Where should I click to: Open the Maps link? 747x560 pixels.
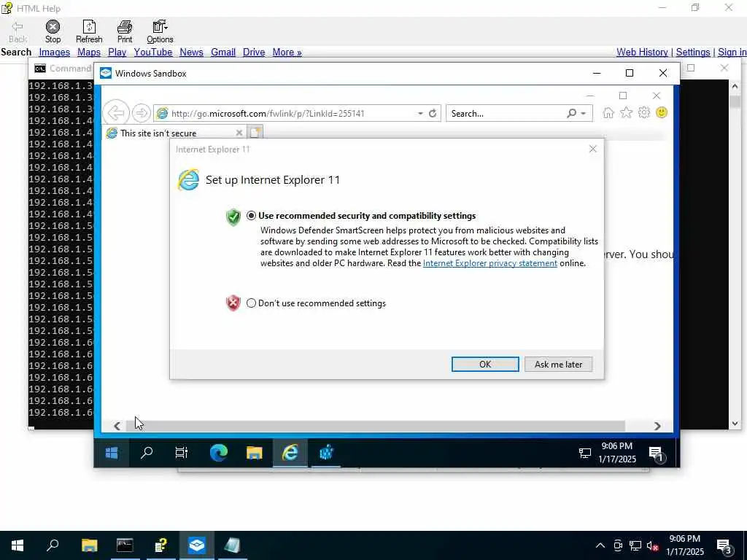[x=88, y=52]
